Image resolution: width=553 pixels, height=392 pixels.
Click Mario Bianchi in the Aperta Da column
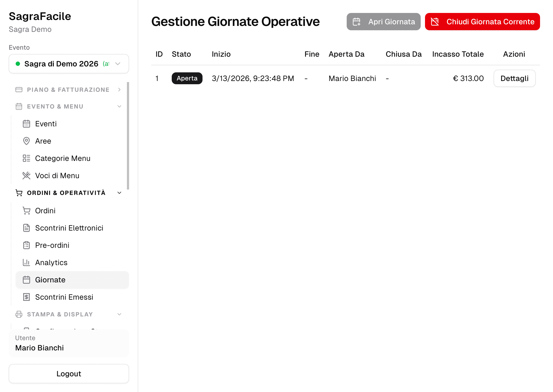coord(352,78)
